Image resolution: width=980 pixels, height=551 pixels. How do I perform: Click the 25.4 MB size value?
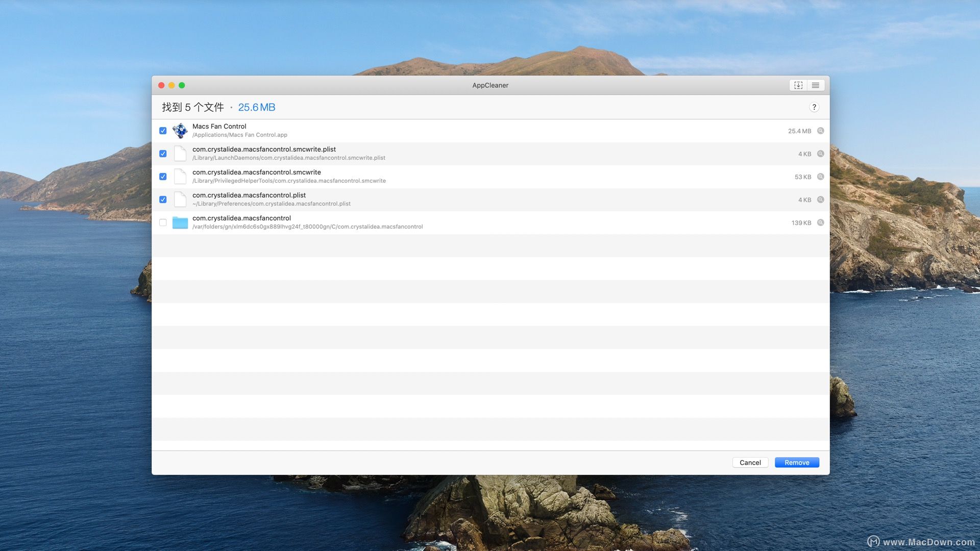pyautogui.click(x=799, y=131)
